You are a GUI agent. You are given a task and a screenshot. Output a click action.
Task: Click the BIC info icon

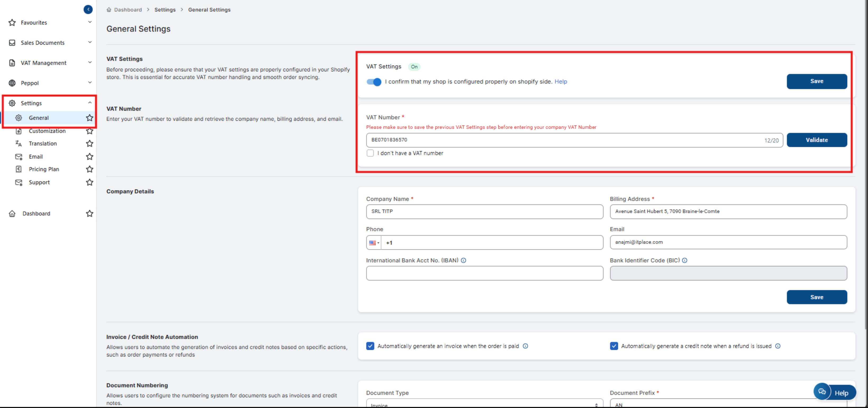(x=684, y=260)
